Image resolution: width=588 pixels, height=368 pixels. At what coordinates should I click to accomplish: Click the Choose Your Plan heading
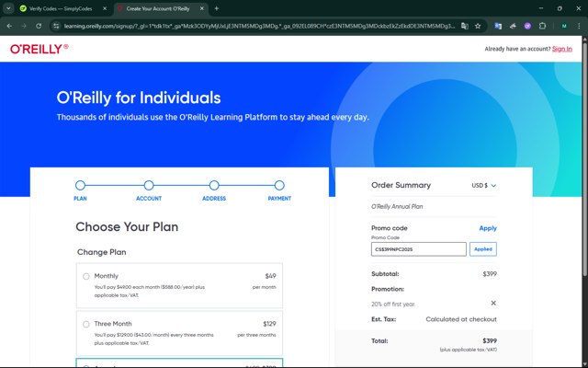pos(127,227)
